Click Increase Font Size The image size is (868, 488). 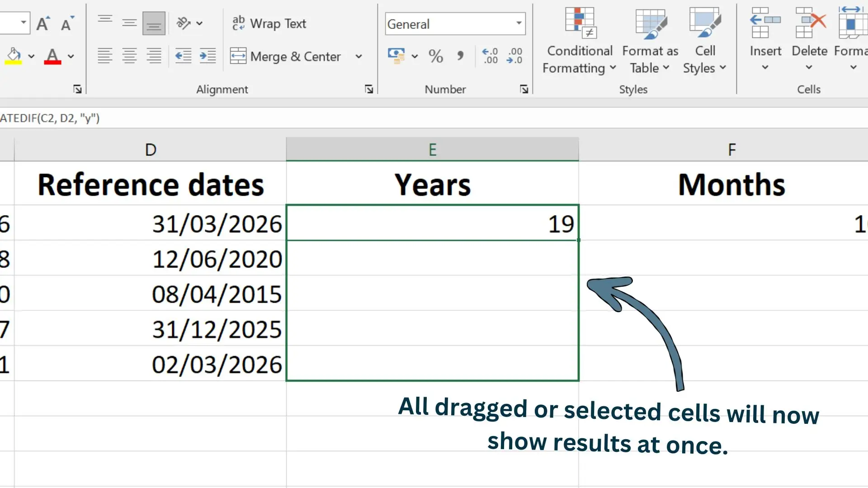pyautogui.click(x=43, y=23)
